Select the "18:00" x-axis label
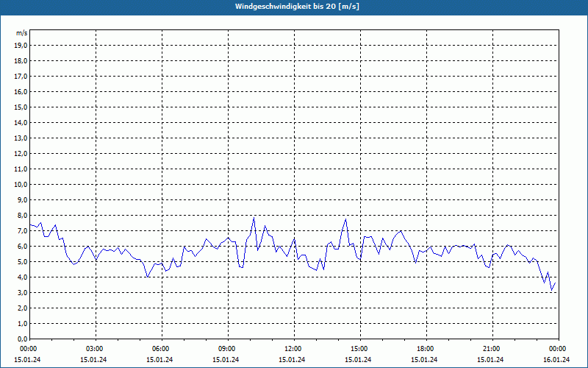The width and height of the screenshot is (588, 368). (426, 349)
